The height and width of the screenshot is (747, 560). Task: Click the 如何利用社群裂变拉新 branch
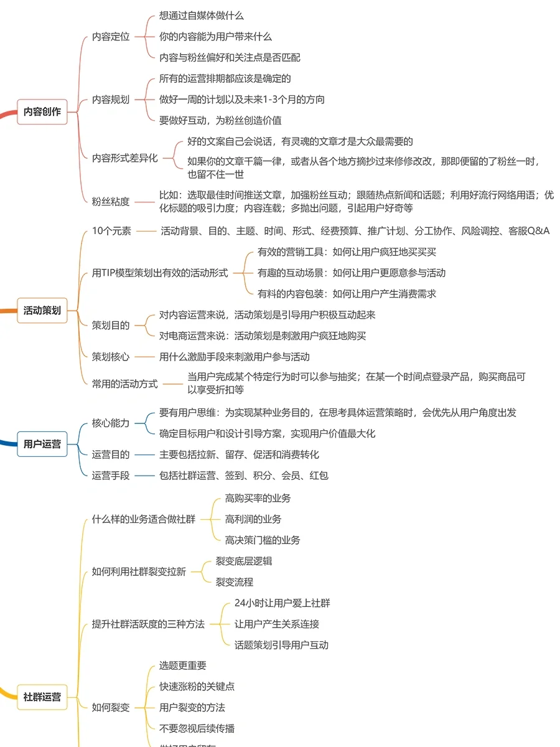(139, 571)
